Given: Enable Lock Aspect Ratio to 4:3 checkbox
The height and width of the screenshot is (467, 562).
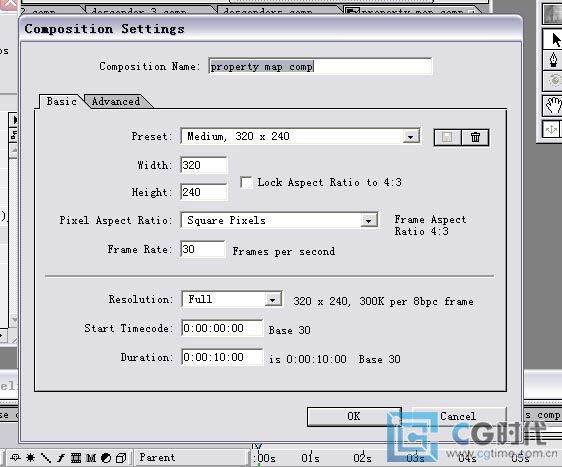Looking at the screenshot, I should coord(246,182).
